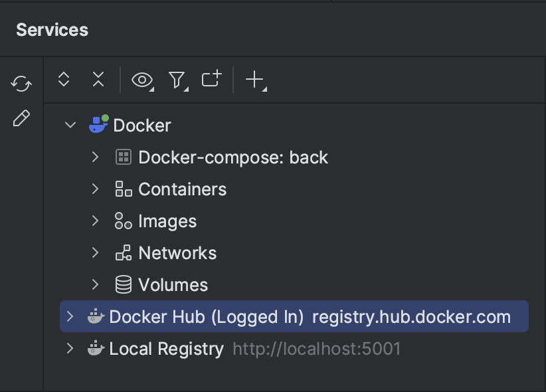Click the Docker whale icon on the root node
The image size is (546, 392).
coord(98,125)
